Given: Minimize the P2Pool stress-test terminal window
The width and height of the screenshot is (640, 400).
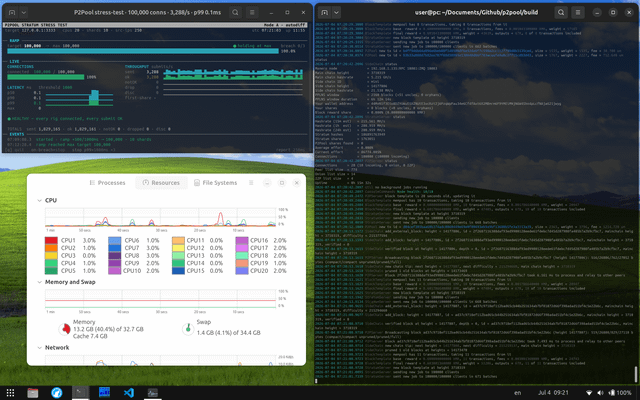Looking at the screenshot, I should (x=271, y=13).
